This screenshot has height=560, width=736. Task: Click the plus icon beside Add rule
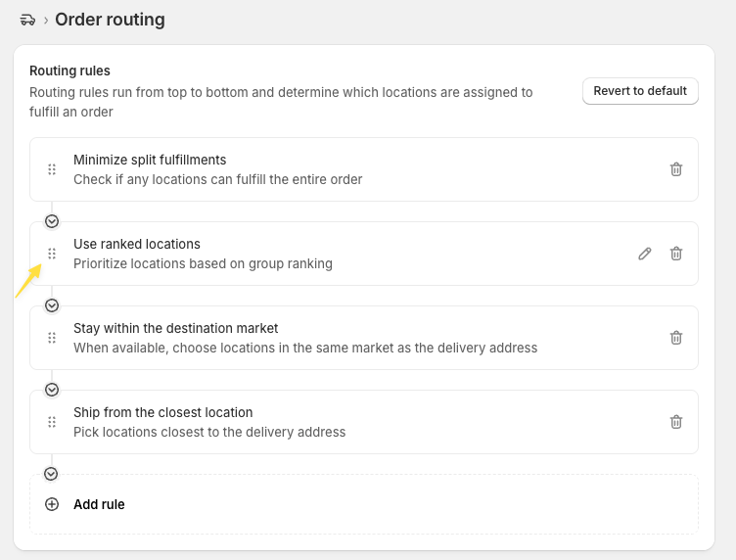(52, 504)
